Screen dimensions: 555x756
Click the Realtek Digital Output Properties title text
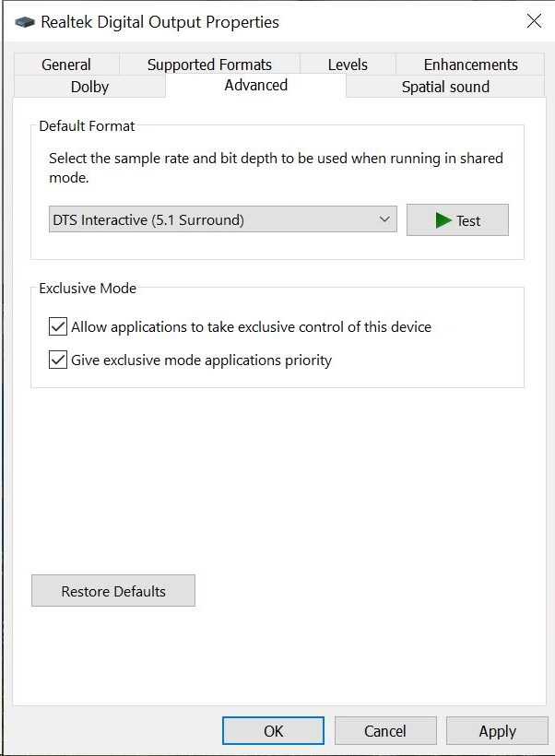(160, 22)
